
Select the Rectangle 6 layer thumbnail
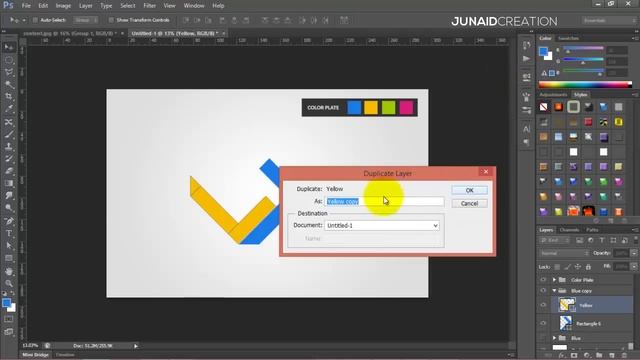(x=566, y=323)
